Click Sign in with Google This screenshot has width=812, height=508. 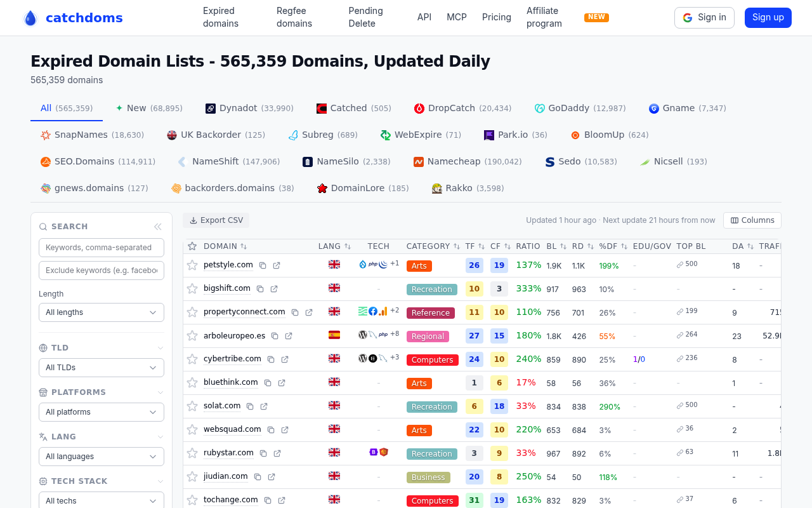pyautogui.click(x=704, y=18)
